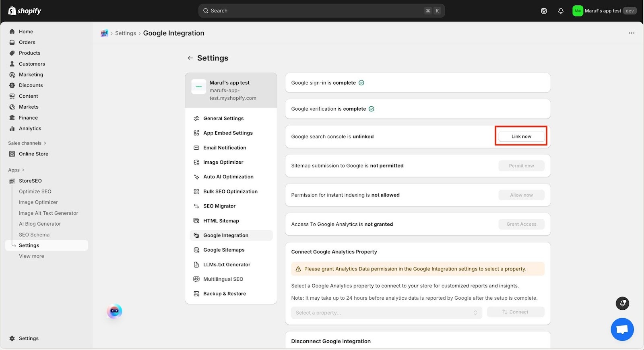
Task: Click the Finance bank icon
Action: click(x=12, y=118)
